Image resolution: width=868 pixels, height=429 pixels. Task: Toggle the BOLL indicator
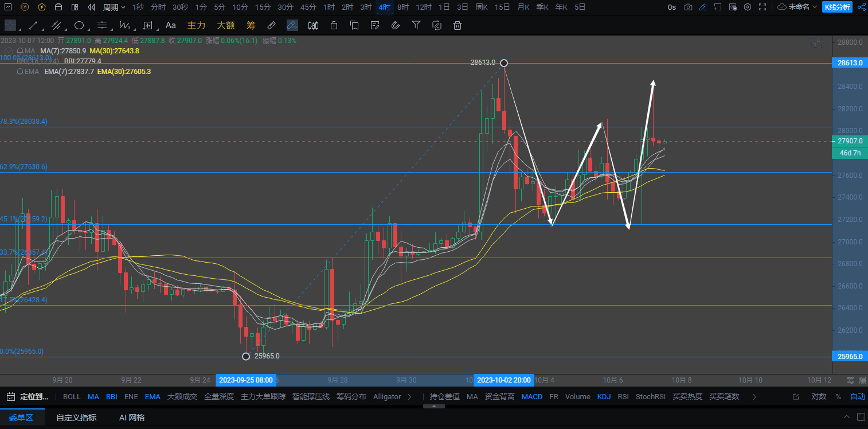(72, 396)
